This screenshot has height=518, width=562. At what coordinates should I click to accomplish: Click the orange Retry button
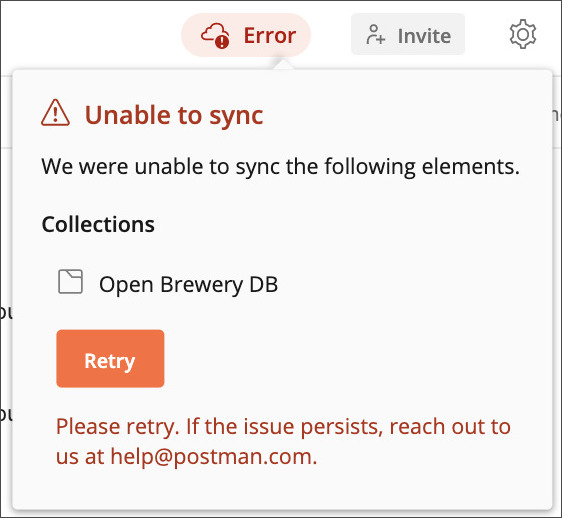110,358
